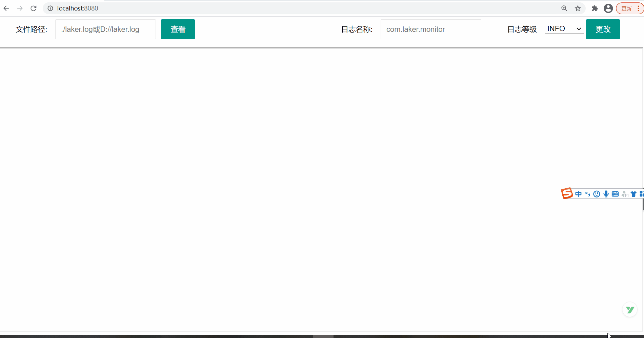
Task: View site information for localhost
Action: click(x=50, y=8)
